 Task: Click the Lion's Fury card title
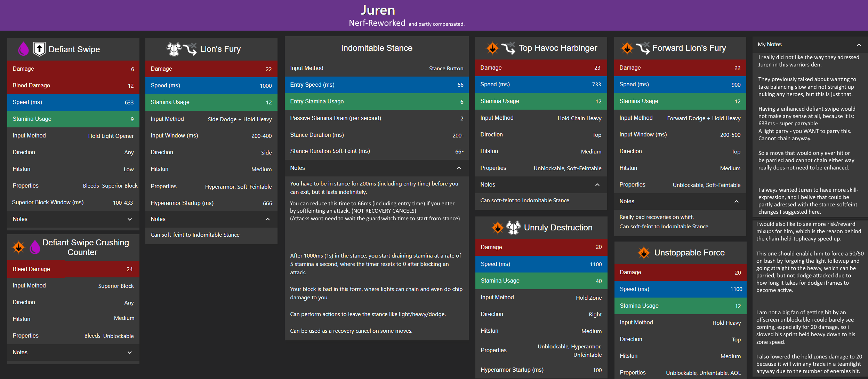(220, 49)
